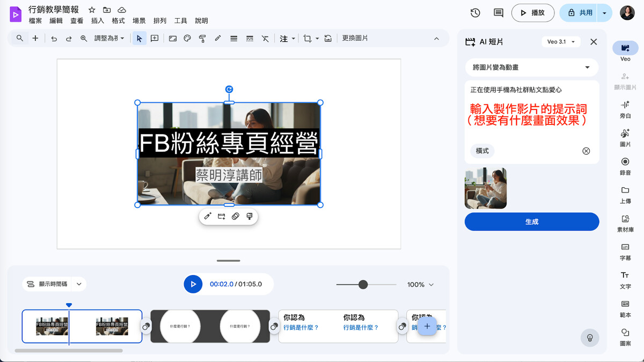
Task: Open the Veo 3.1 model selector
Action: (x=561, y=42)
